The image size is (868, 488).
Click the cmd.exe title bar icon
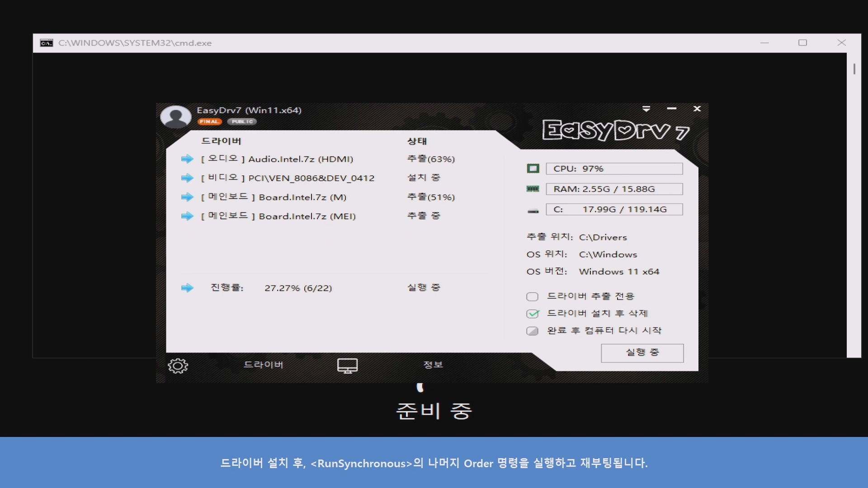click(46, 43)
